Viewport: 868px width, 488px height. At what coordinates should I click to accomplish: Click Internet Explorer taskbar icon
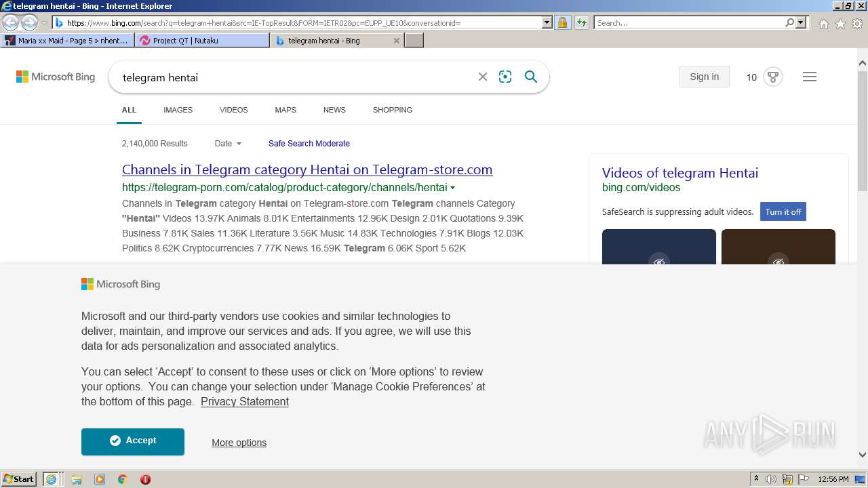tap(52, 479)
